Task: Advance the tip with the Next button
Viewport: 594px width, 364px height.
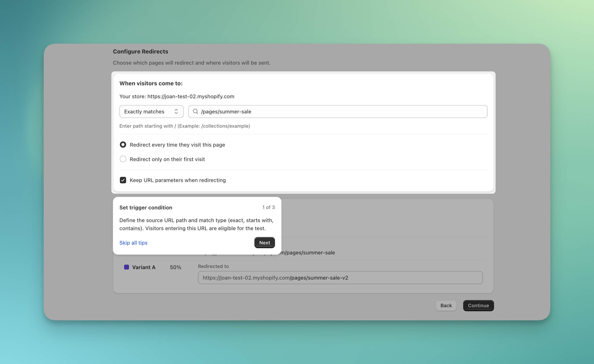Action: [264, 243]
